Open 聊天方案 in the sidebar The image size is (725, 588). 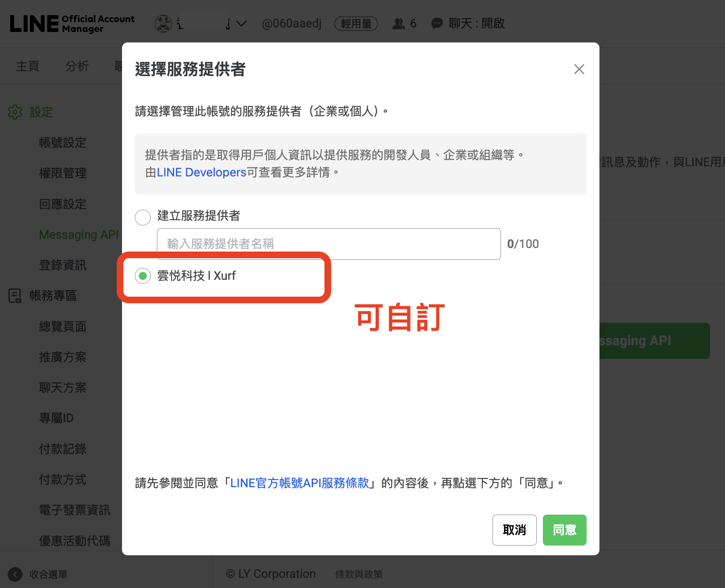[63, 387]
